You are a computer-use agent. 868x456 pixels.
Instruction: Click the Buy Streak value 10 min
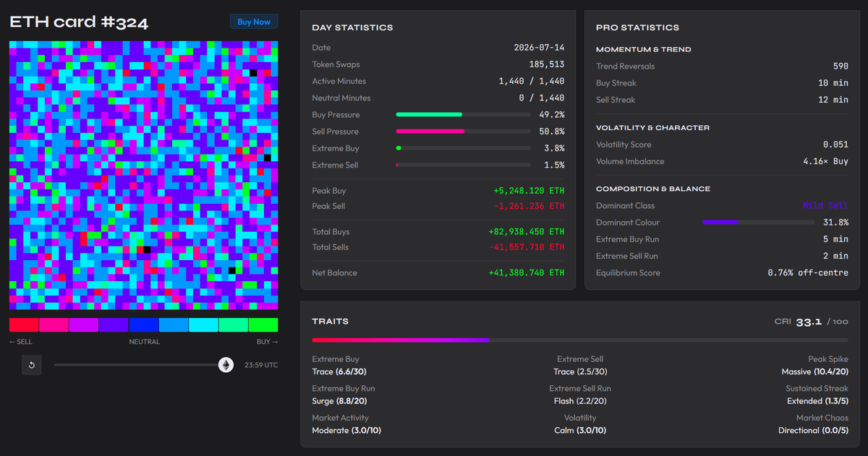point(833,83)
